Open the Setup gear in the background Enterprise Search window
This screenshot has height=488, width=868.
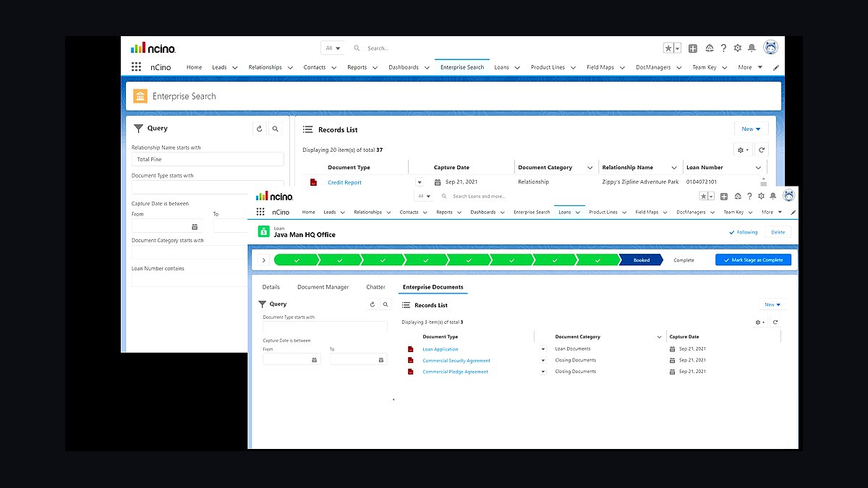737,48
